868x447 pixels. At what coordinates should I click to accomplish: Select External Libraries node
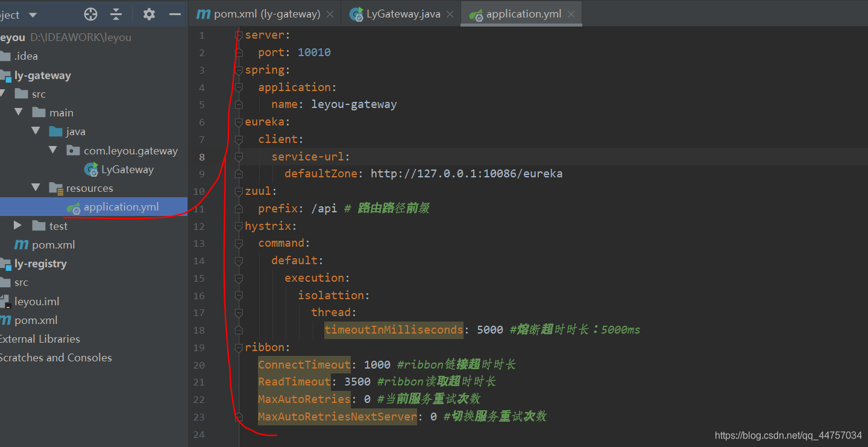40,339
